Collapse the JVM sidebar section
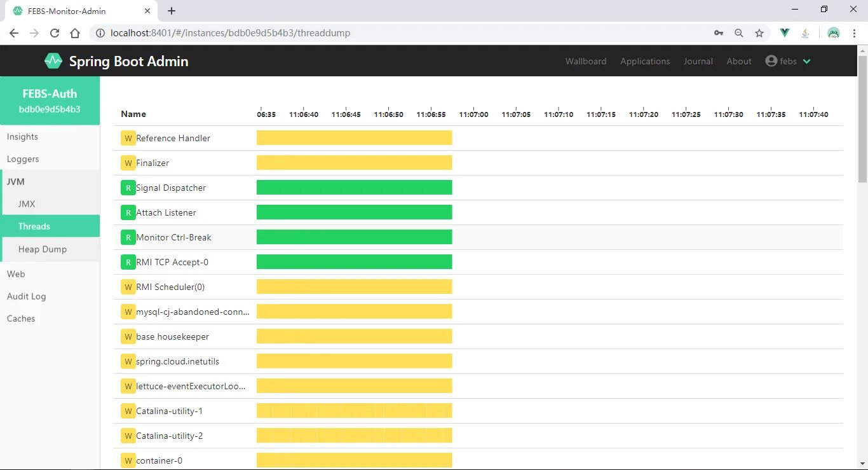 [x=50, y=182]
